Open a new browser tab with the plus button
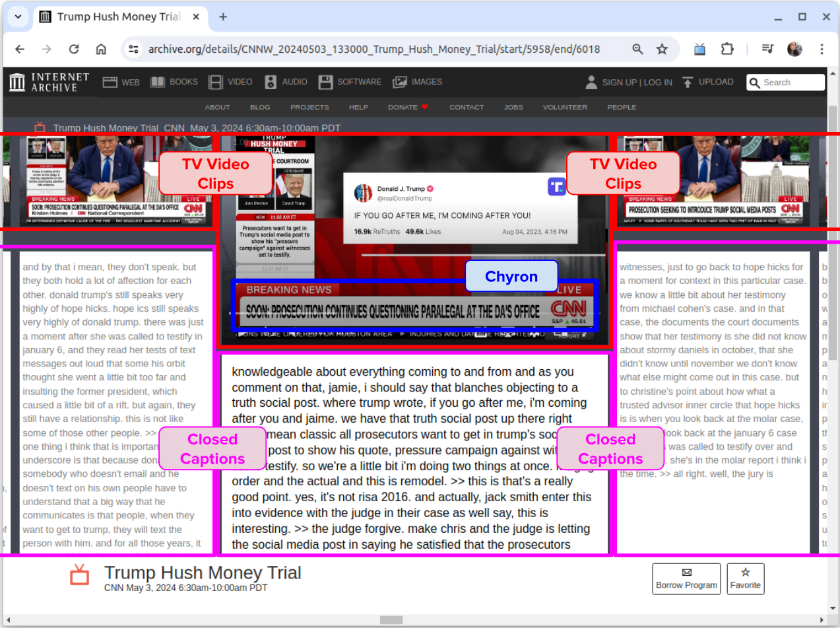The height and width of the screenshot is (628, 840). click(x=223, y=17)
